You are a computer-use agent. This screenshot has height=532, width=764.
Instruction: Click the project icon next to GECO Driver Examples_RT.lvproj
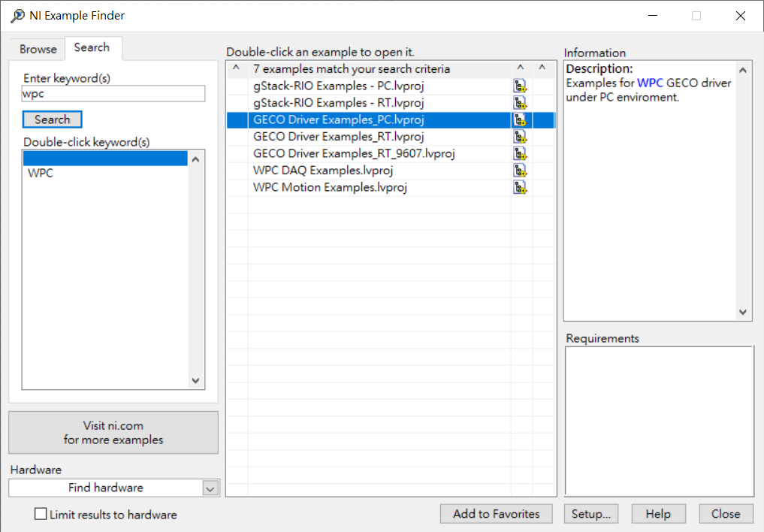tap(520, 136)
